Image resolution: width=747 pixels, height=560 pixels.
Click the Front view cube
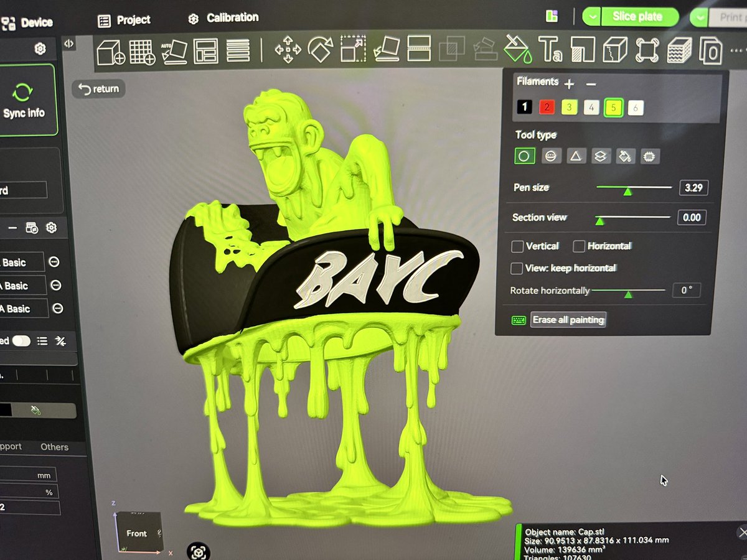coord(138,533)
